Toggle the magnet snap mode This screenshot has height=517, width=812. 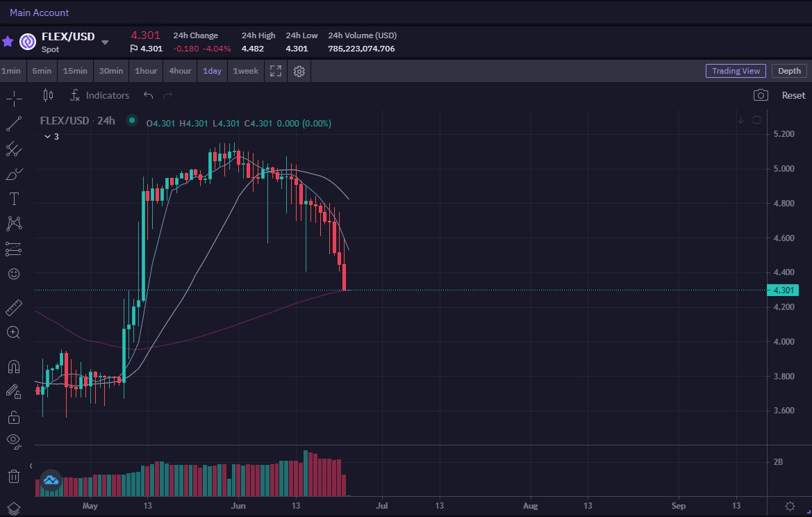(x=14, y=367)
